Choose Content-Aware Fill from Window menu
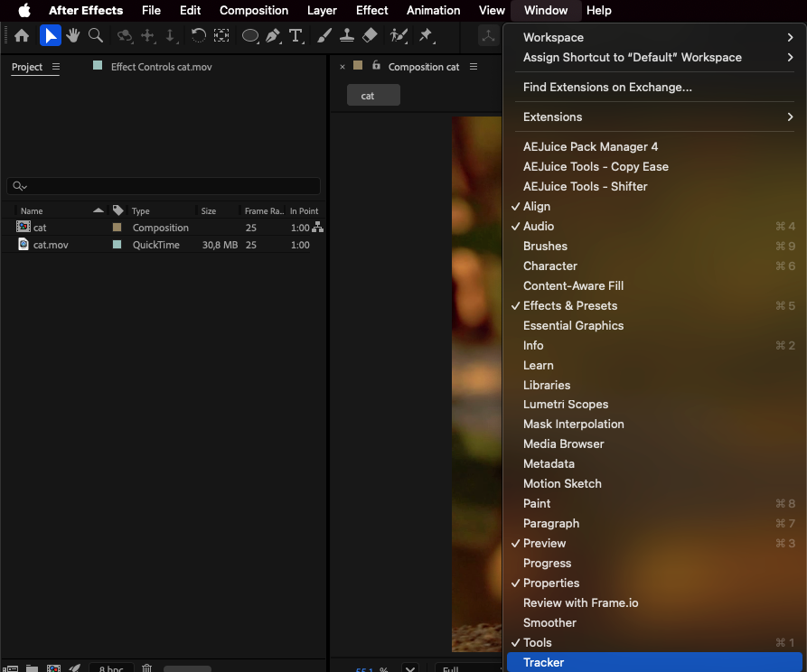This screenshot has width=807, height=672. pos(654,286)
